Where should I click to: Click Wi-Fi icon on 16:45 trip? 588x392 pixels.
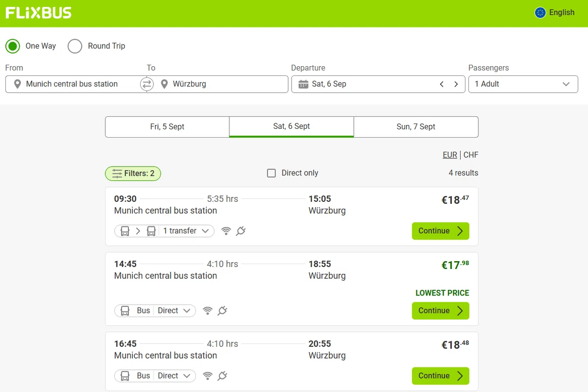click(208, 376)
